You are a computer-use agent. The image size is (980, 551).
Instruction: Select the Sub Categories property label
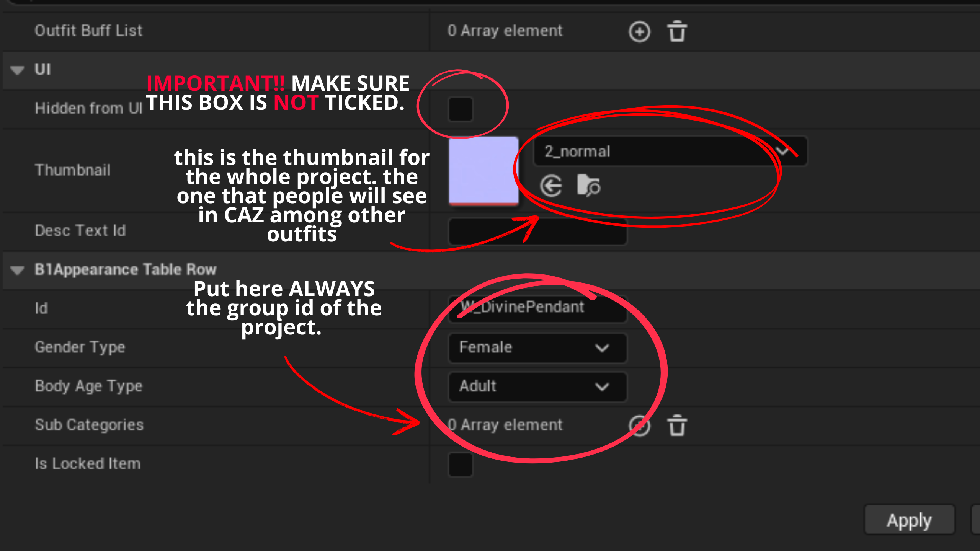coord(89,425)
